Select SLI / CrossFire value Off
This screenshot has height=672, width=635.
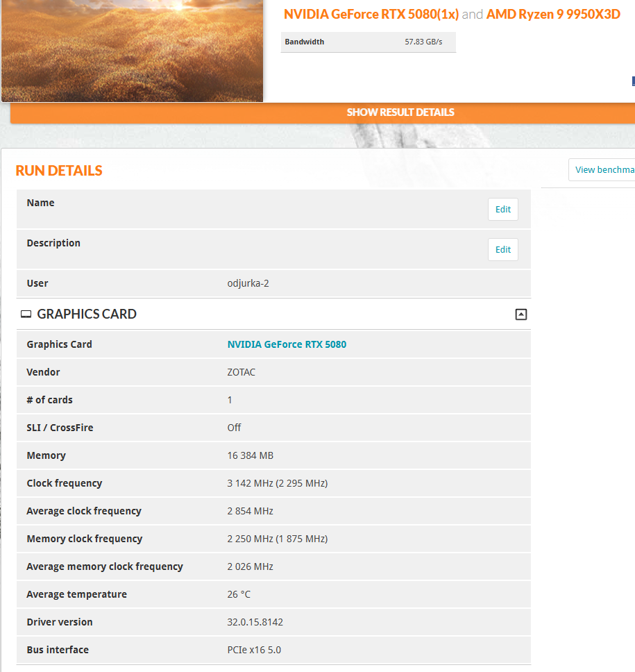click(x=234, y=427)
